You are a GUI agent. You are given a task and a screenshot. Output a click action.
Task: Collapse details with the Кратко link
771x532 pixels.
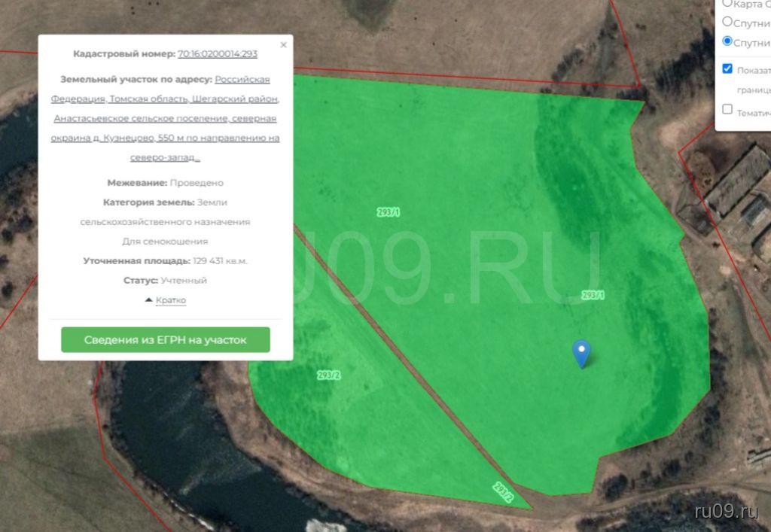[x=171, y=300]
